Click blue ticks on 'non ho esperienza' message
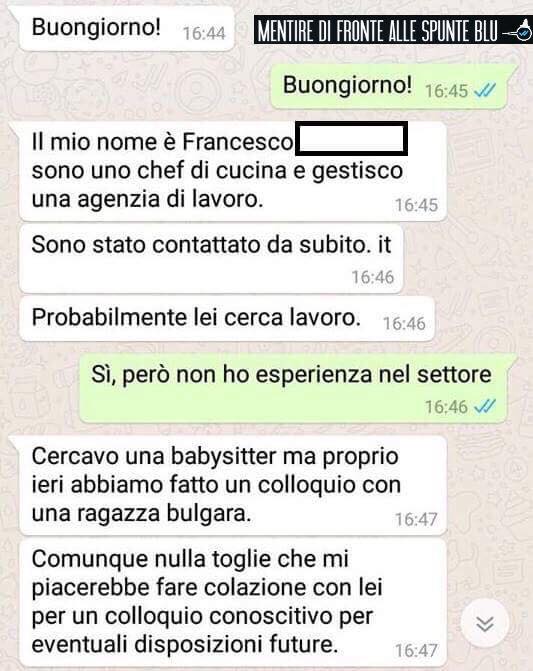Image resolution: width=533 pixels, height=671 pixels. [x=485, y=407]
